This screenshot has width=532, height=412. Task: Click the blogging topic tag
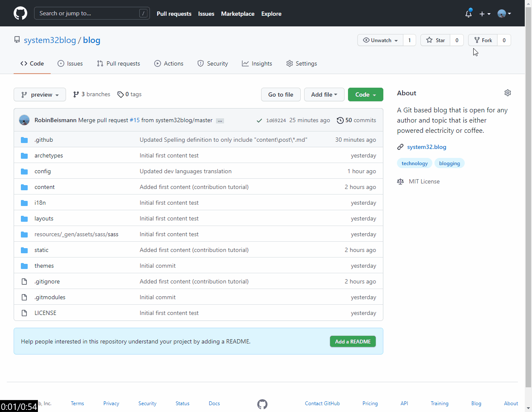[449, 163]
